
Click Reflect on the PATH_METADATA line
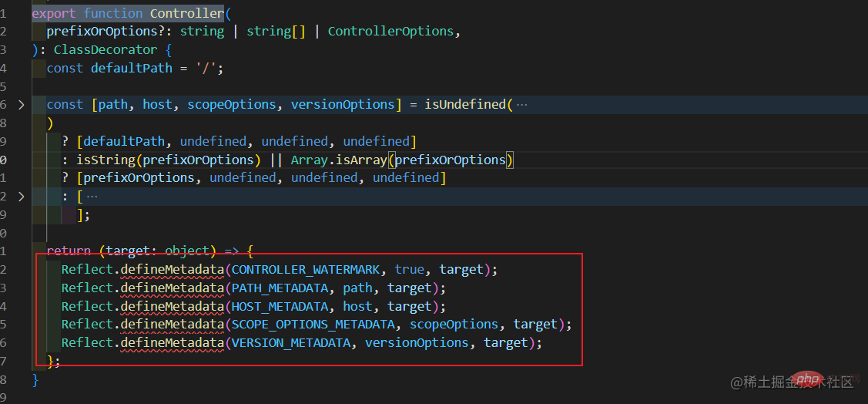tap(88, 288)
